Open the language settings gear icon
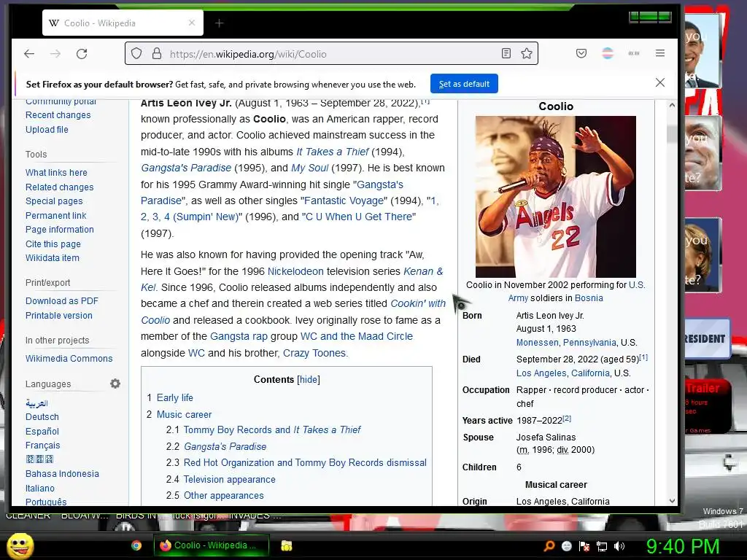 (x=115, y=384)
